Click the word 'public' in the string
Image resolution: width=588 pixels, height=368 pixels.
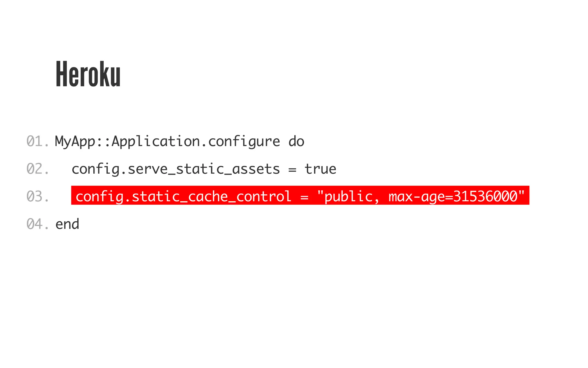[x=349, y=197]
